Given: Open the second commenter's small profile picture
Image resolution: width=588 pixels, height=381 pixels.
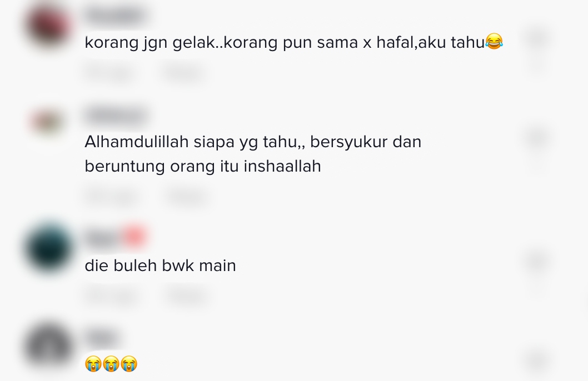Looking at the screenshot, I should tap(48, 122).
